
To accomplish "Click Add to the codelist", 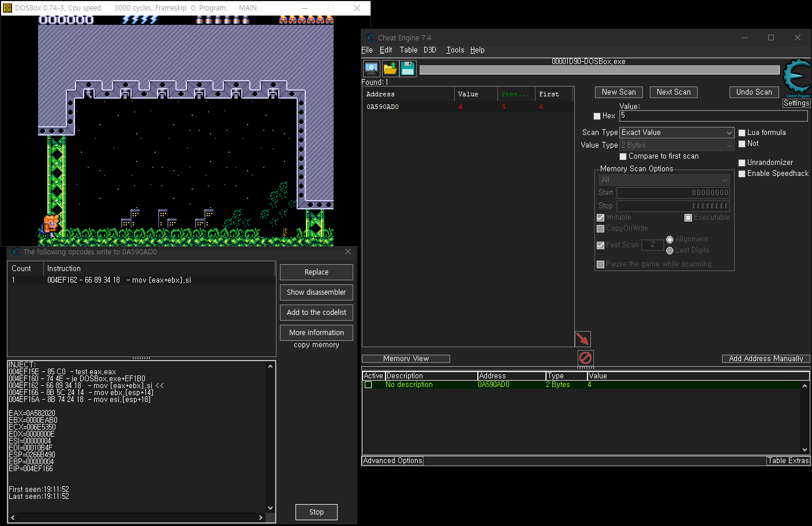I will (x=316, y=313).
